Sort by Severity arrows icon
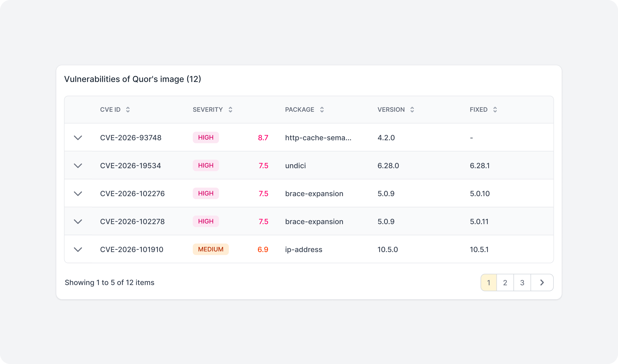This screenshot has width=618, height=364. [230, 110]
